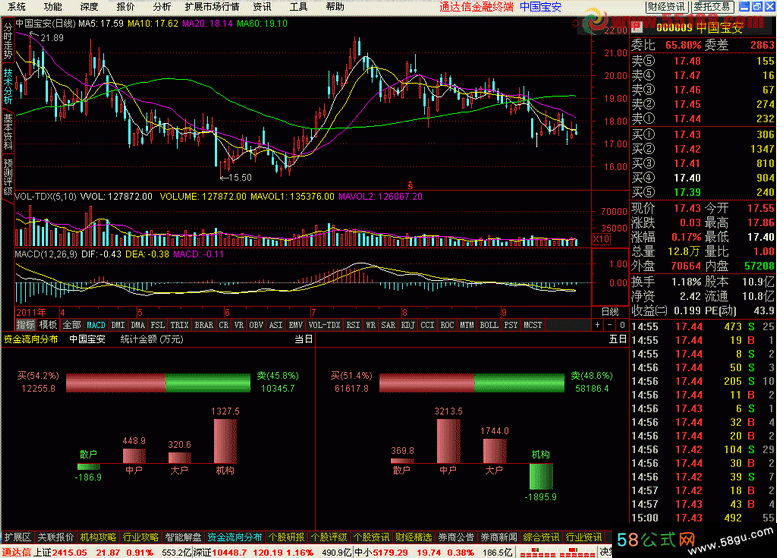This screenshot has width=777, height=558.
Task: Select the CR indicator
Action: [x=223, y=325]
